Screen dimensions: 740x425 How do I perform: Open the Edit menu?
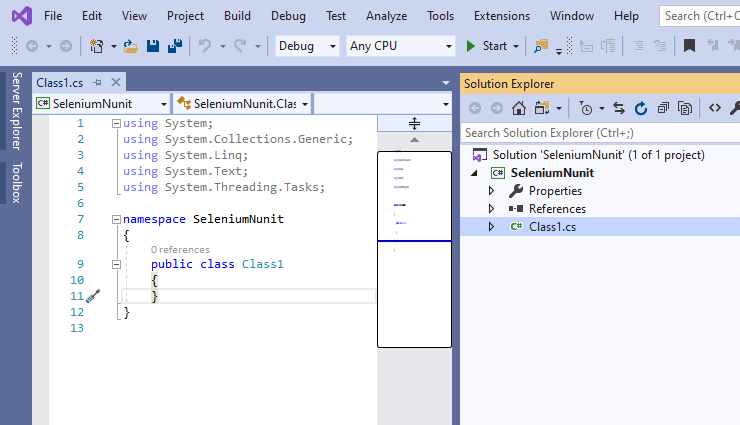click(92, 16)
